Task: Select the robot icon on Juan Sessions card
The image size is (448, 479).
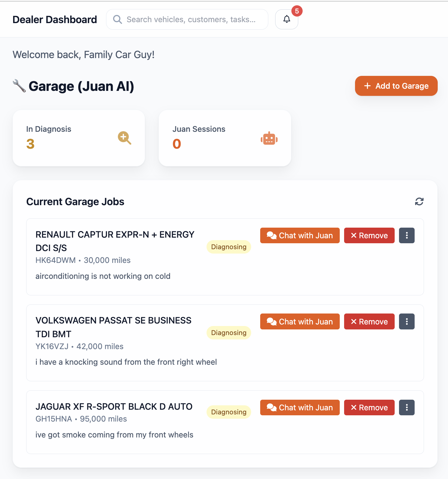Action: click(269, 138)
